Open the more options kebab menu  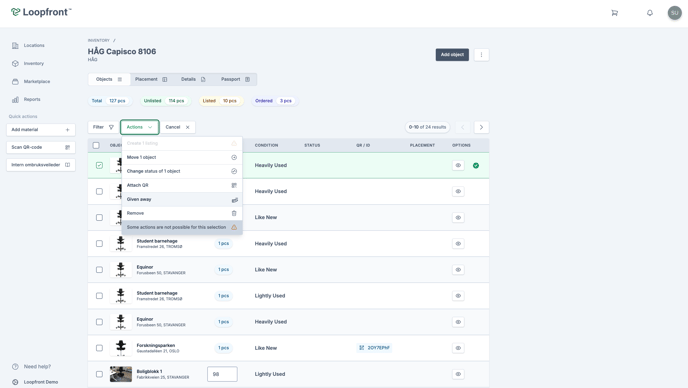(481, 55)
